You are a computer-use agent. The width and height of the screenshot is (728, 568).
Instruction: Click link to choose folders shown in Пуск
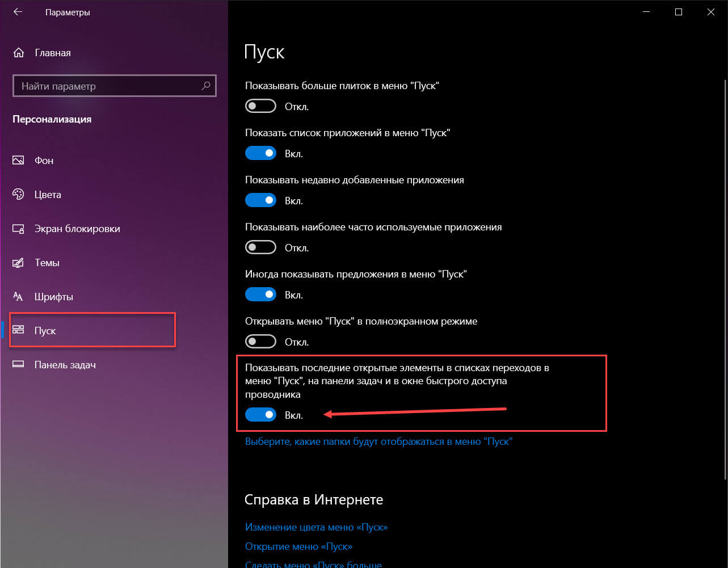click(378, 441)
